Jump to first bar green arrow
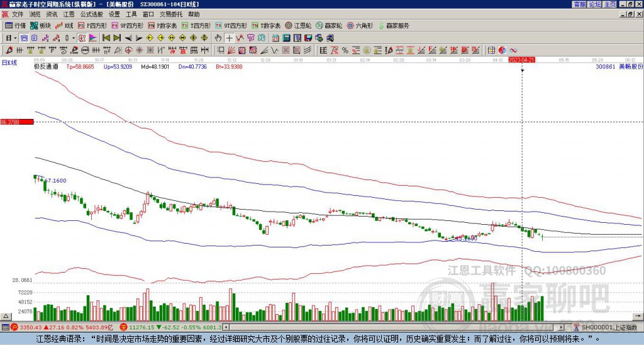644x345 pixels. click(106, 38)
